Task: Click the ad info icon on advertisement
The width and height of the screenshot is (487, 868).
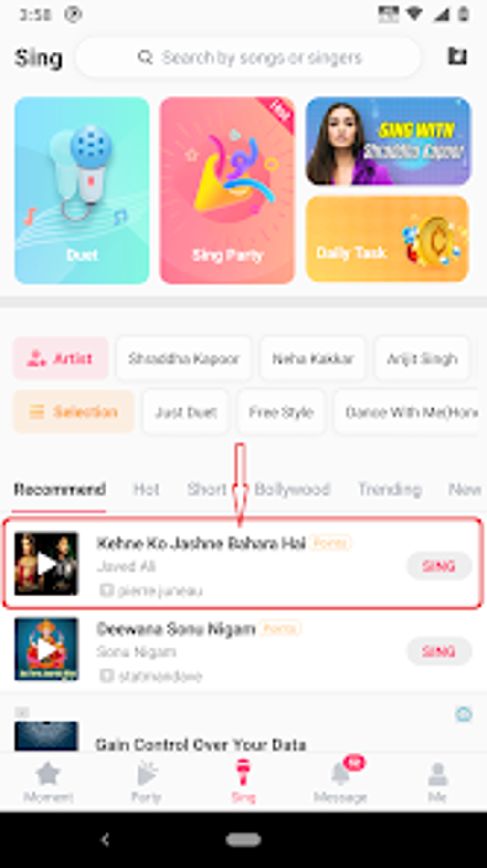Action: (x=464, y=714)
